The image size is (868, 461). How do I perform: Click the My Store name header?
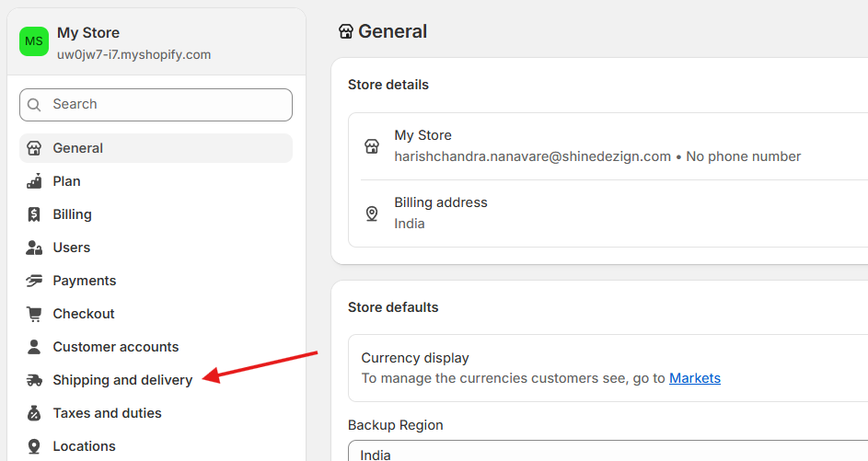tap(88, 32)
